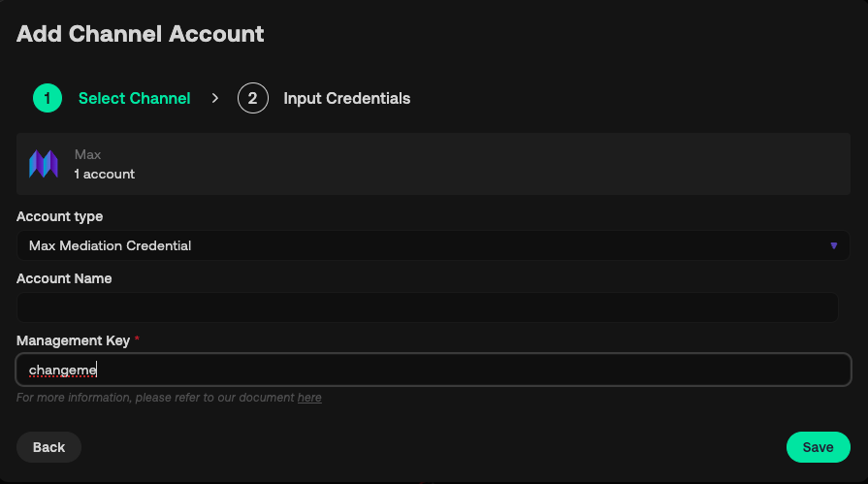Click into the Management Key field

[434, 370]
